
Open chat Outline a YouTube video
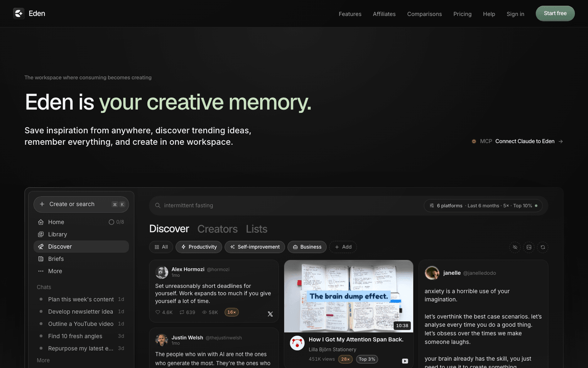[x=81, y=324]
